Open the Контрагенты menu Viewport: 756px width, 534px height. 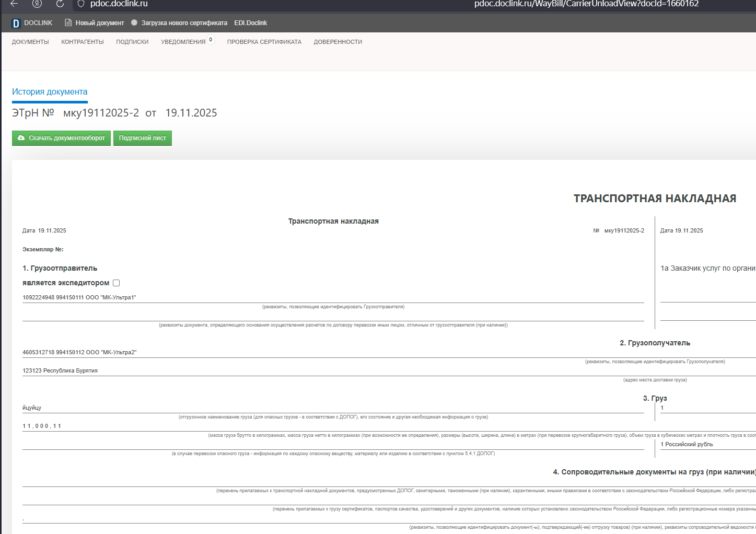(x=83, y=42)
